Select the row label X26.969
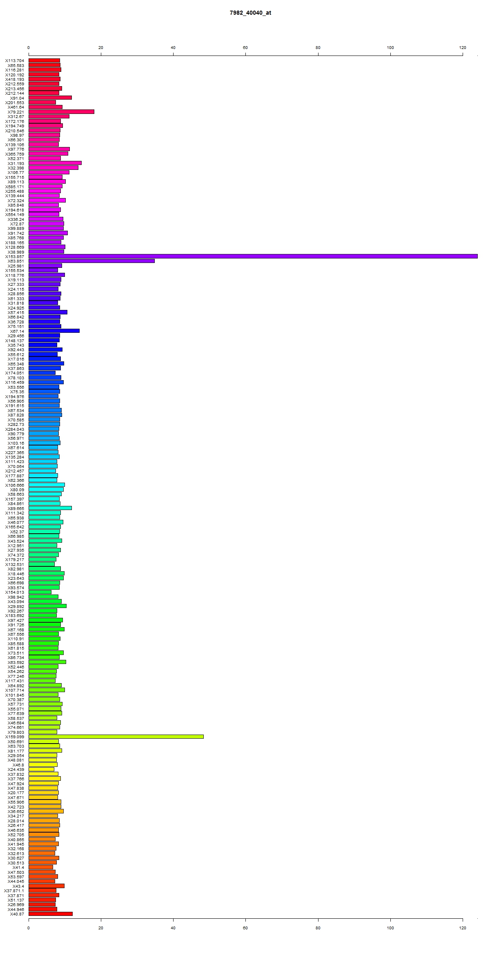The image size is (490, 980). click(x=16, y=905)
